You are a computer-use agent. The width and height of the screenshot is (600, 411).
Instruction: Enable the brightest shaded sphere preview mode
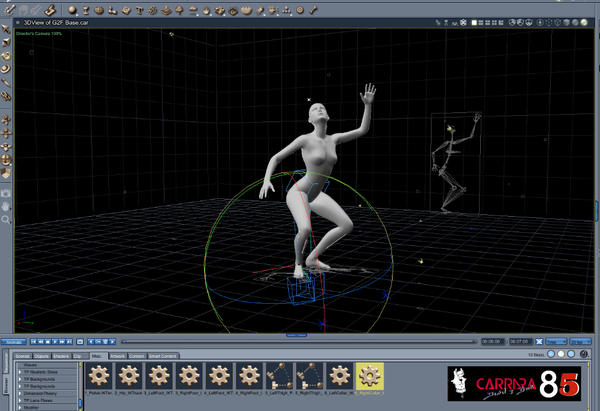point(584,23)
